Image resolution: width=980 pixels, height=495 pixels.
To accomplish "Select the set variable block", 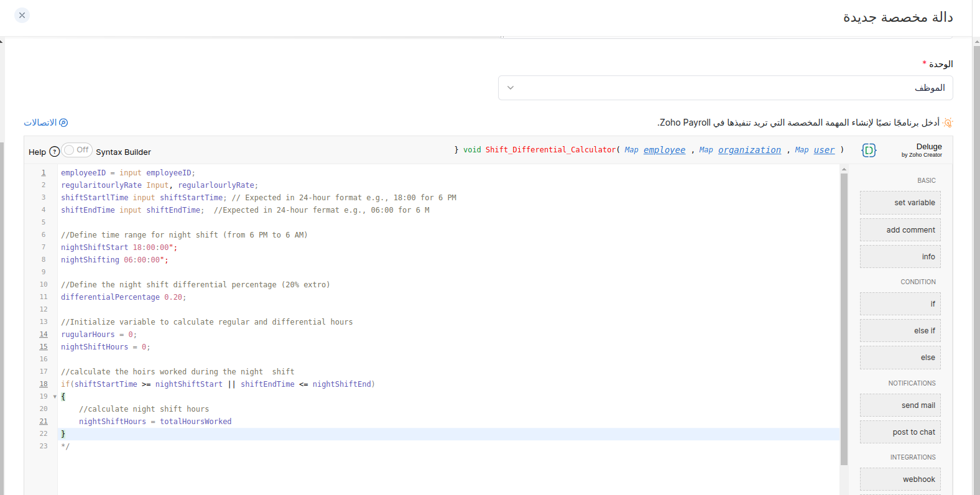I will [x=900, y=203].
